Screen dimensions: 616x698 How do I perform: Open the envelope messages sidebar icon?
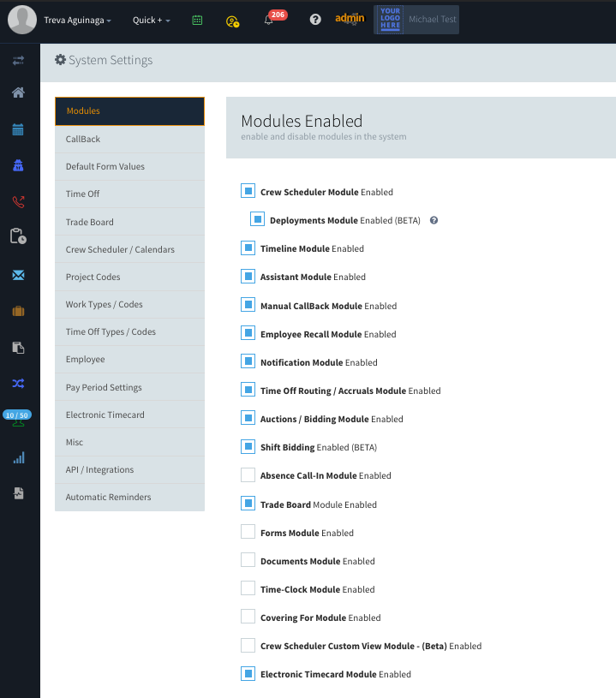pyautogui.click(x=18, y=275)
